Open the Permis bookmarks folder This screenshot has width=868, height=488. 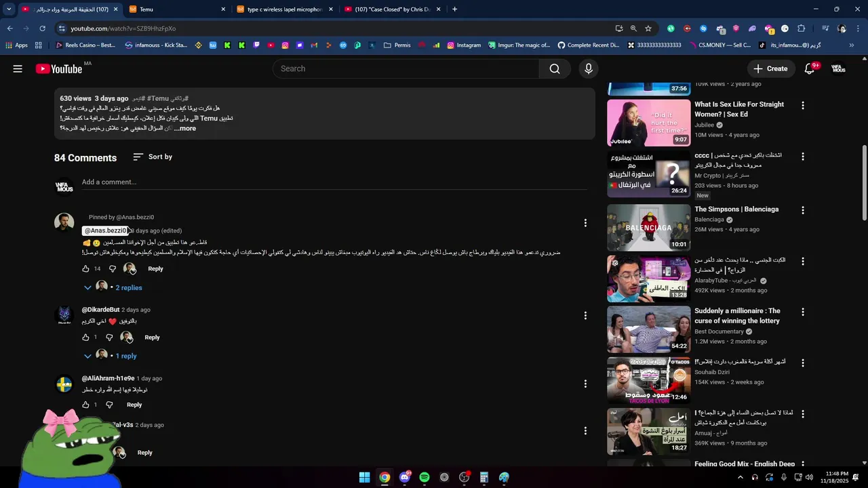click(x=397, y=45)
